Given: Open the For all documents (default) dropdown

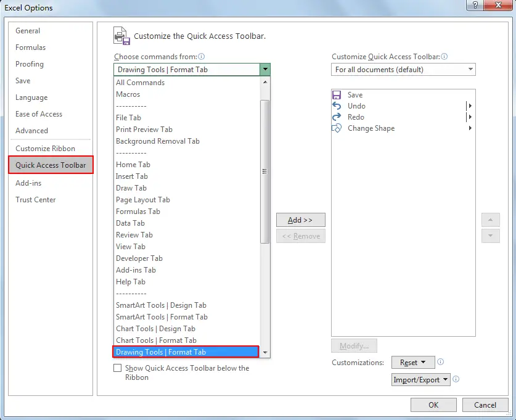Looking at the screenshot, I should click(403, 70).
